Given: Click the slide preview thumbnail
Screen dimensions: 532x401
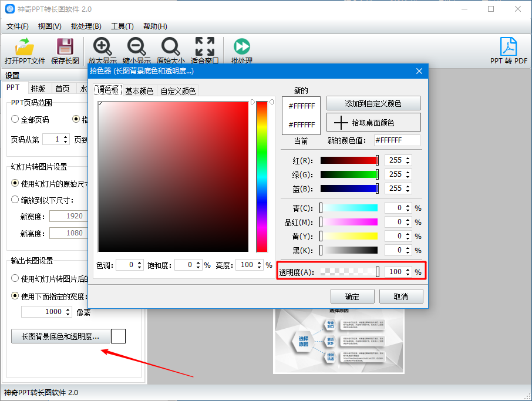Looking at the screenshot, I should pyautogui.click(x=339, y=341).
